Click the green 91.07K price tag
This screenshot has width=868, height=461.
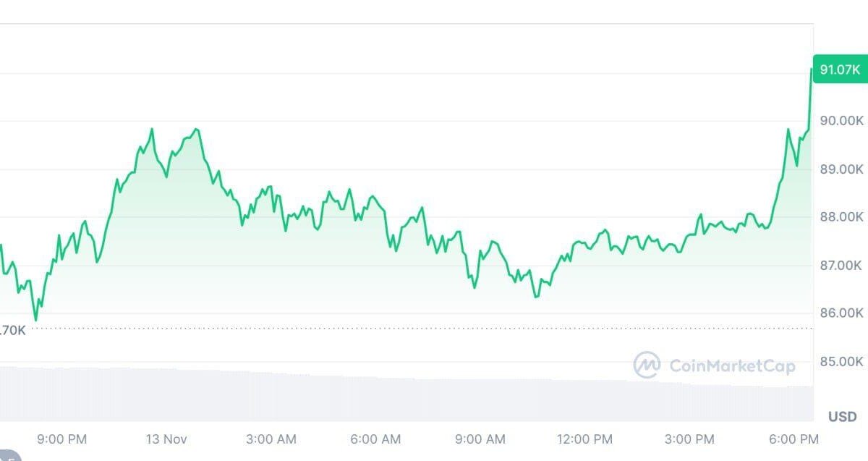839,70
